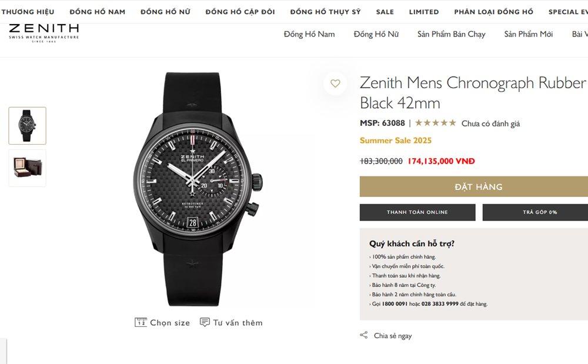
Task: Open the PHÂN LOẠI ĐỒNG HỒ menu
Action: click(x=493, y=12)
